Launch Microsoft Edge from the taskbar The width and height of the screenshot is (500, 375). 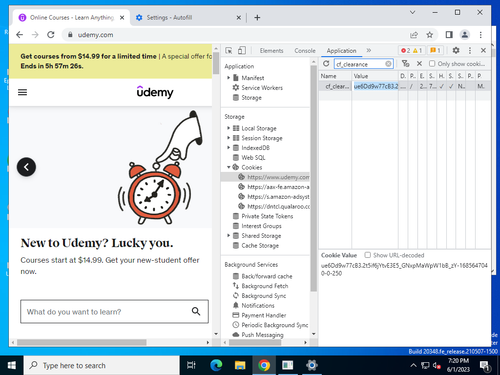tap(216, 365)
